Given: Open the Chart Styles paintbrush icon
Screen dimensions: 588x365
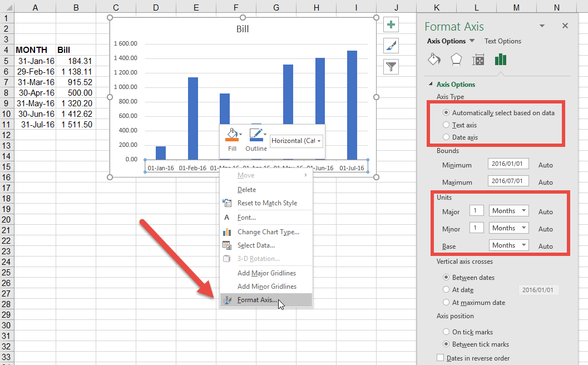Looking at the screenshot, I should coord(391,46).
